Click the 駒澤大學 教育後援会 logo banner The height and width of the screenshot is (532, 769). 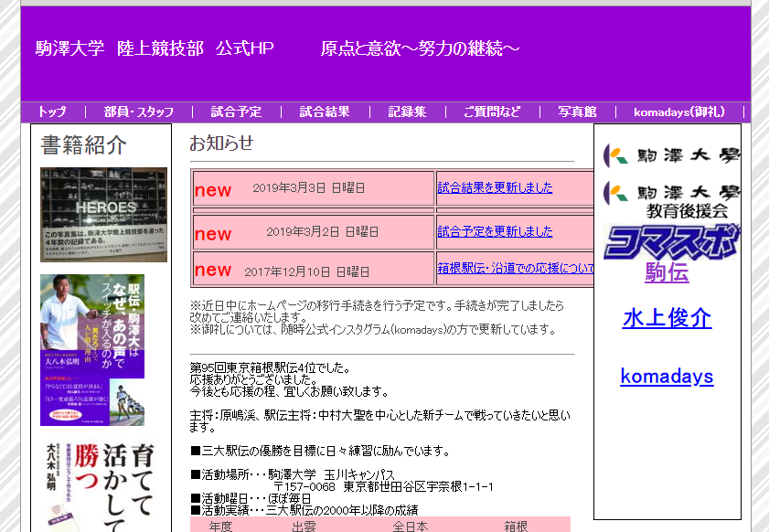[x=671, y=199]
